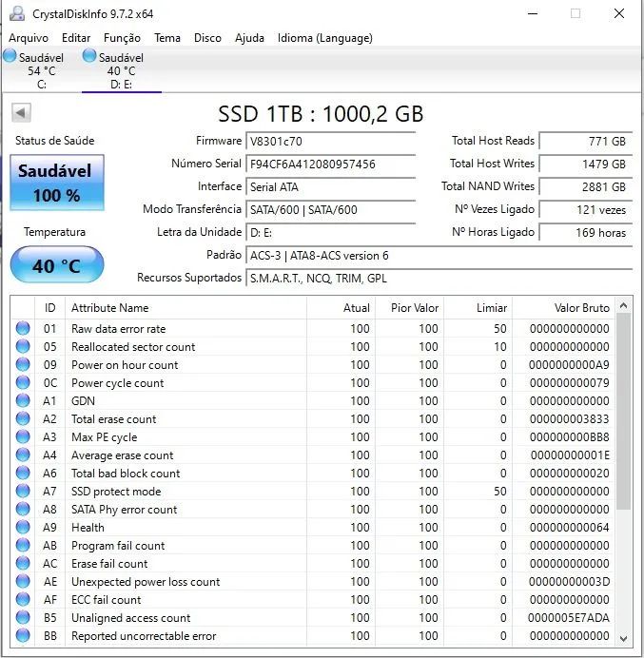Click the Saudável 100 % health status button
This screenshot has height=658, width=644.
pyautogui.click(x=57, y=183)
